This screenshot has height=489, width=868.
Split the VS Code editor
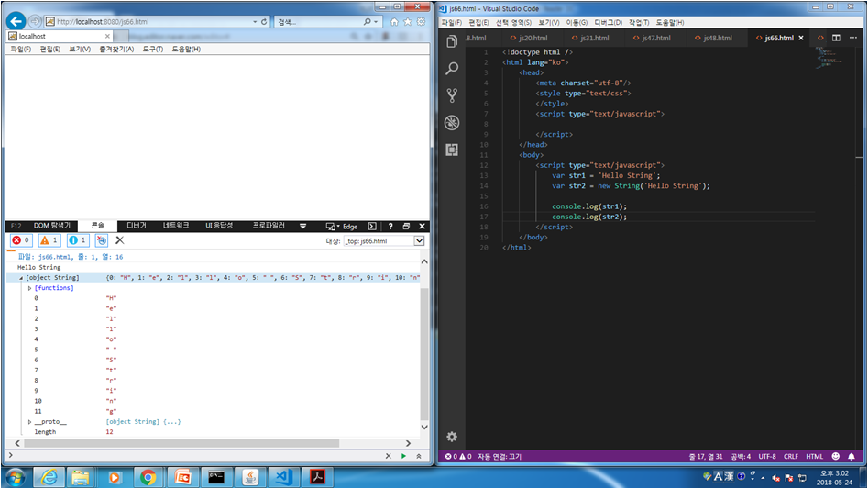[x=836, y=38]
